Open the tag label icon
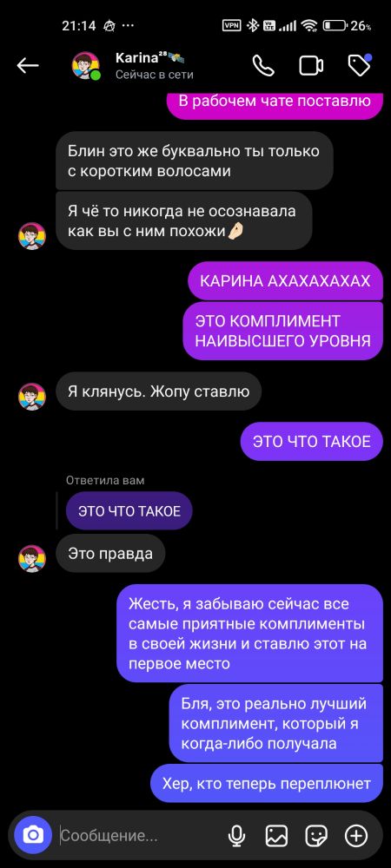 [360, 65]
